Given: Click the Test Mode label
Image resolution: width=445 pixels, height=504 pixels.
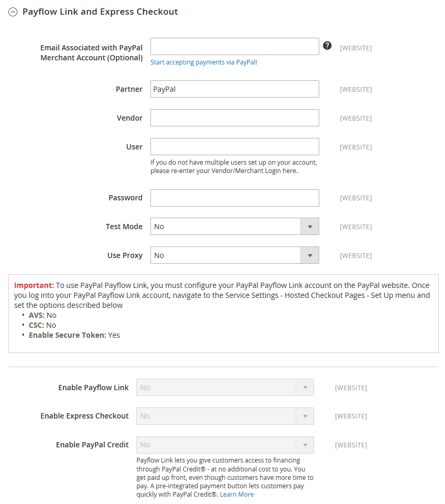Looking at the screenshot, I should (x=124, y=227).
